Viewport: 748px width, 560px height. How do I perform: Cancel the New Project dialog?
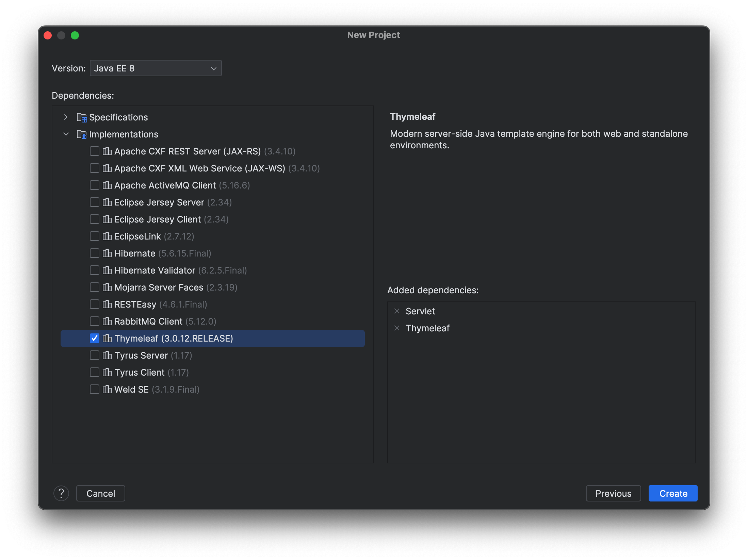click(100, 493)
